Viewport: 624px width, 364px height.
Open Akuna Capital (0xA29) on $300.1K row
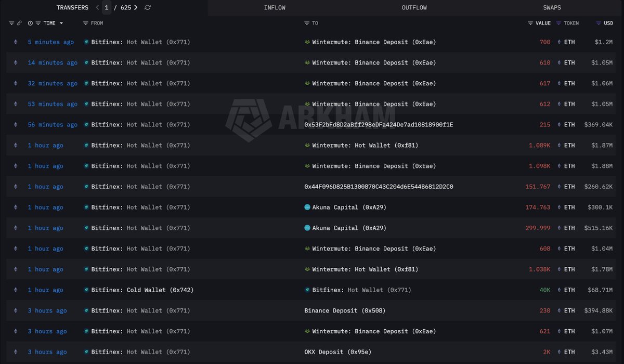[349, 207]
